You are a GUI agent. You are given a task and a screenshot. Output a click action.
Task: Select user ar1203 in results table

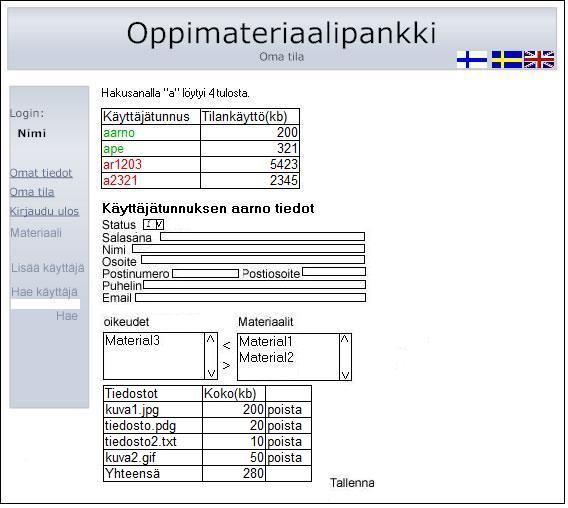tap(122, 165)
